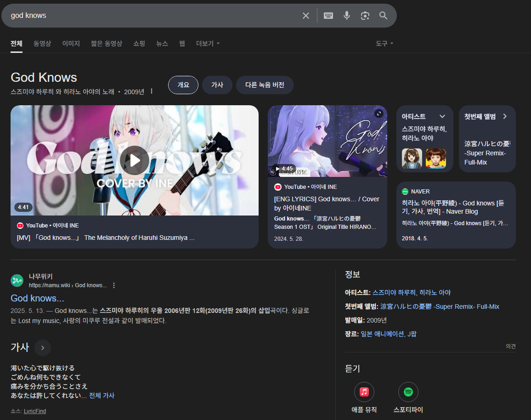Click the magnifying glass search icon
The image size is (531, 420).
coord(384,16)
